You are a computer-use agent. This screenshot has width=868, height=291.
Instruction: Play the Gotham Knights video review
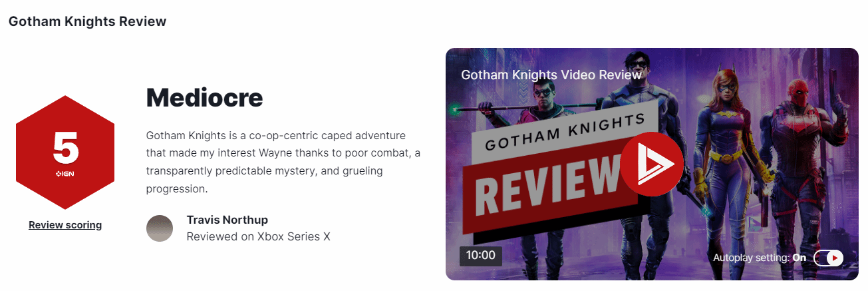tap(652, 164)
